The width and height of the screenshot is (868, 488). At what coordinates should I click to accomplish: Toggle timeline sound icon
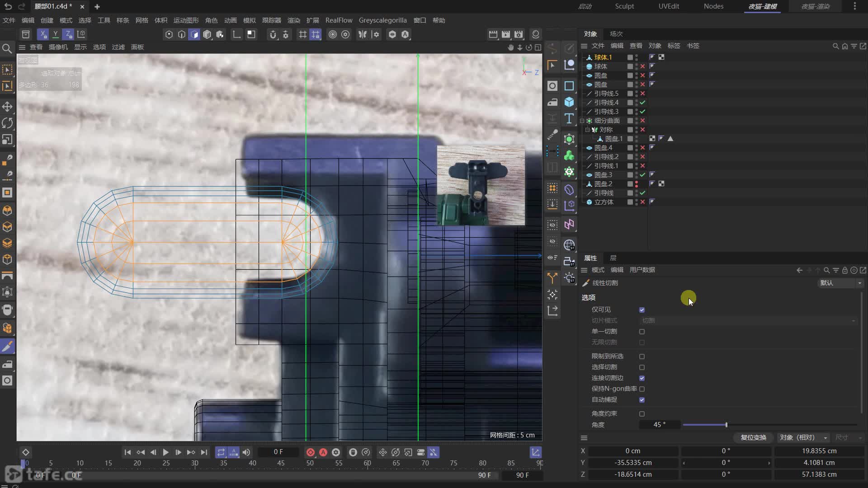click(246, 452)
